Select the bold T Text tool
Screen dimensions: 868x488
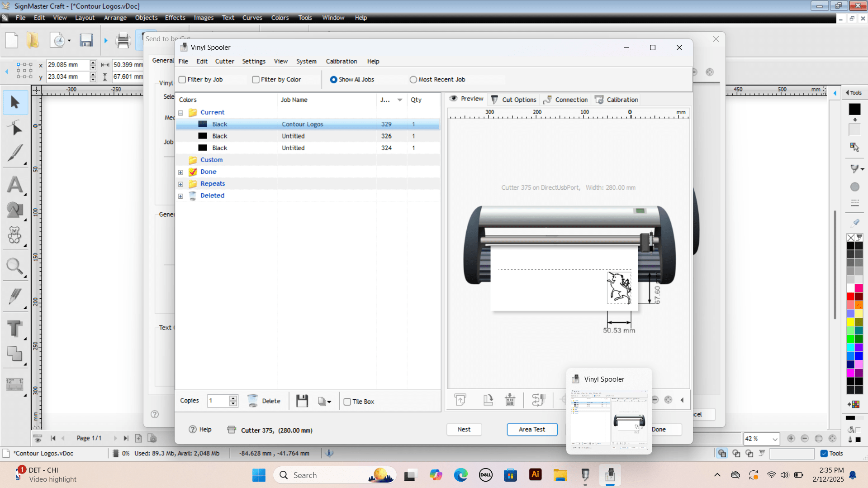(15, 328)
